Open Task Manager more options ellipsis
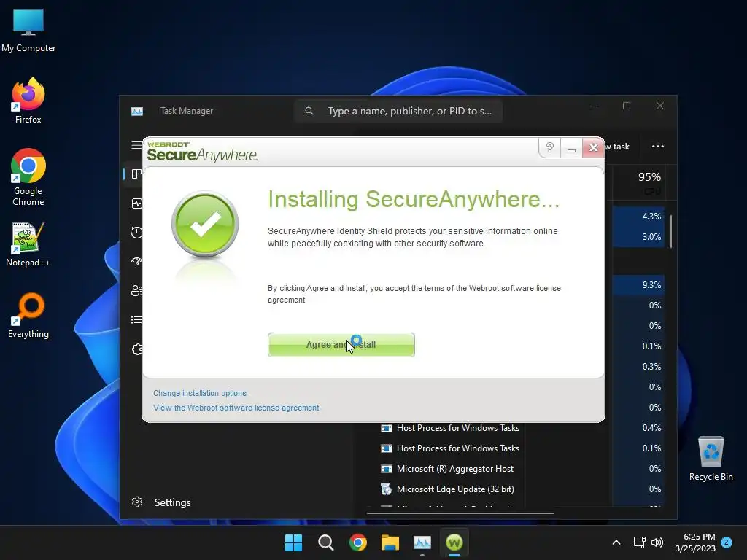Image resolution: width=747 pixels, height=560 pixels. pos(658,146)
